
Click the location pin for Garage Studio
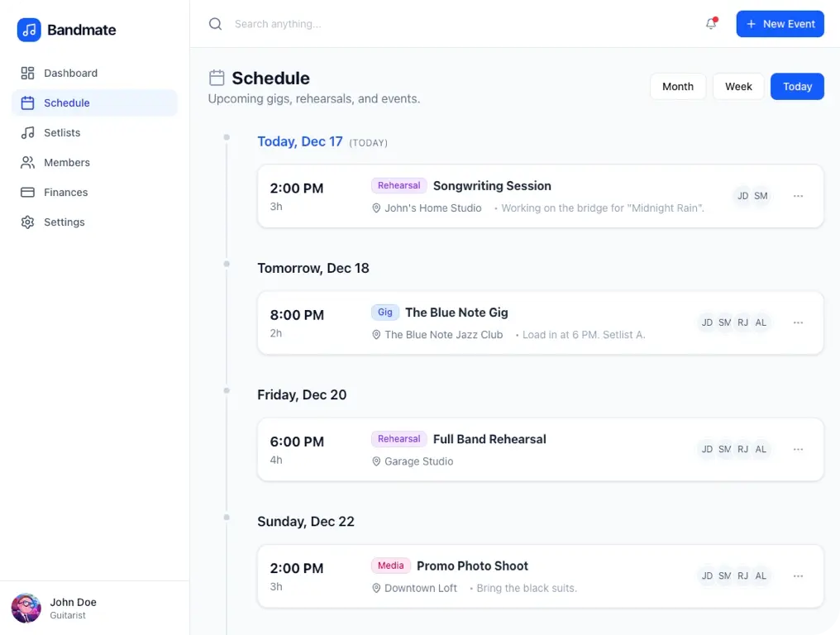coord(378,461)
